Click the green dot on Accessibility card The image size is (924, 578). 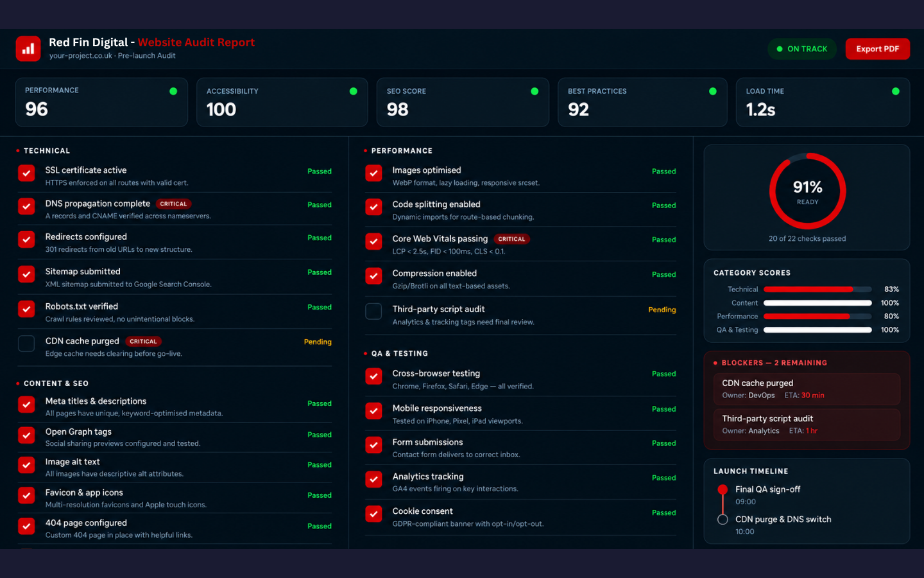point(354,91)
